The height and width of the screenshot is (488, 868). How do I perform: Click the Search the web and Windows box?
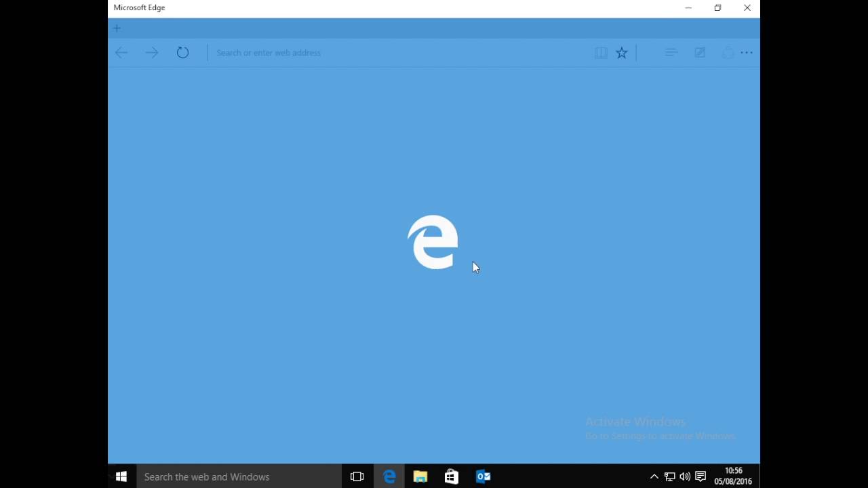(239, 477)
